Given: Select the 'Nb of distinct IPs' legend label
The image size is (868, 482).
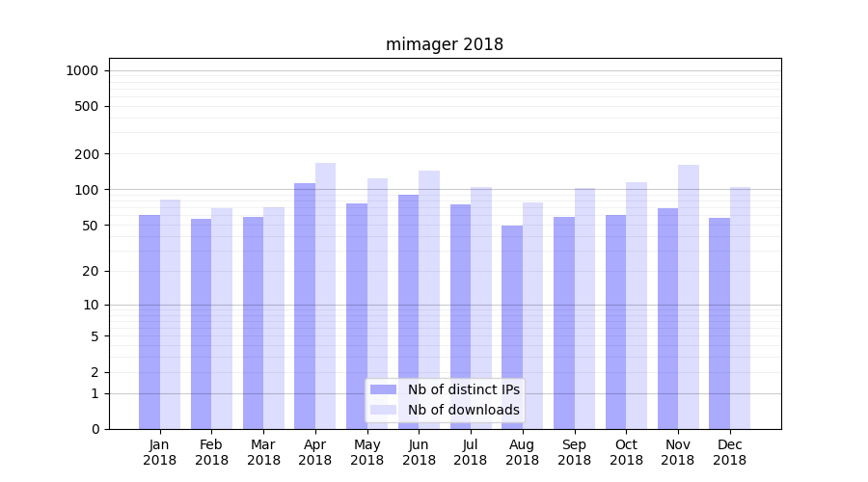Looking at the screenshot, I should click(463, 389).
